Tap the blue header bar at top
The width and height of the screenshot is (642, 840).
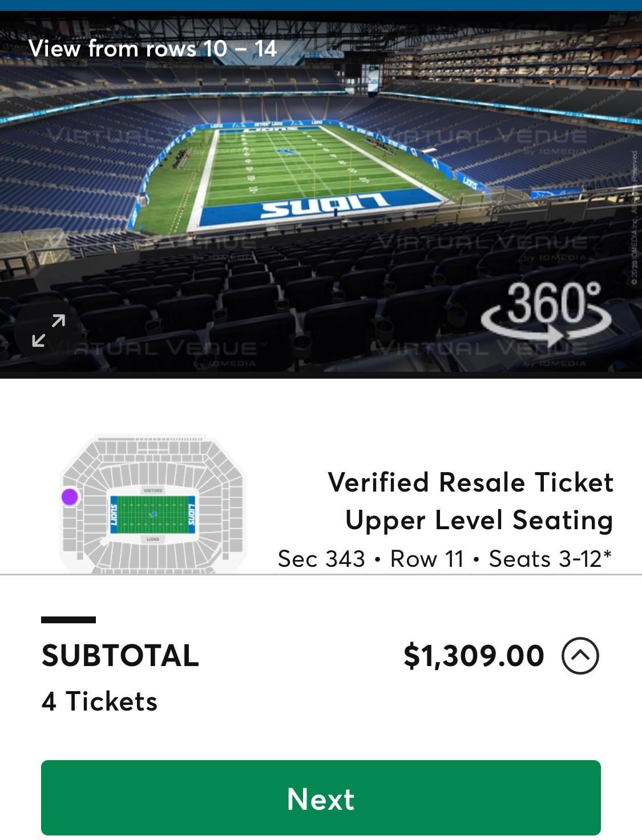(x=321, y=5)
